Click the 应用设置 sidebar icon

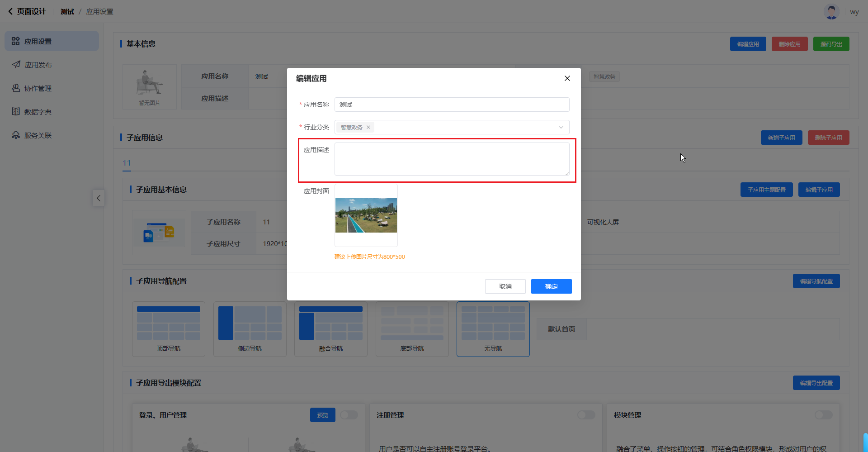(x=16, y=41)
